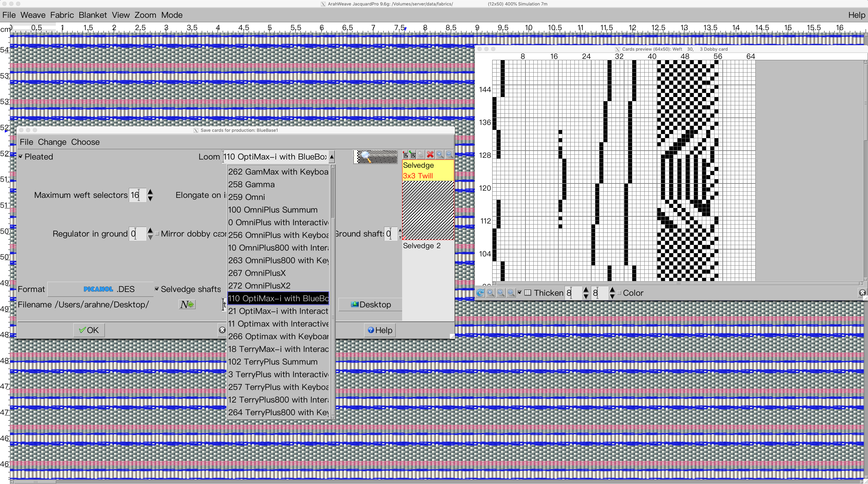Zoom out on the selvedge weave preview
This screenshot has width=868, height=484.
(x=449, y=155)
